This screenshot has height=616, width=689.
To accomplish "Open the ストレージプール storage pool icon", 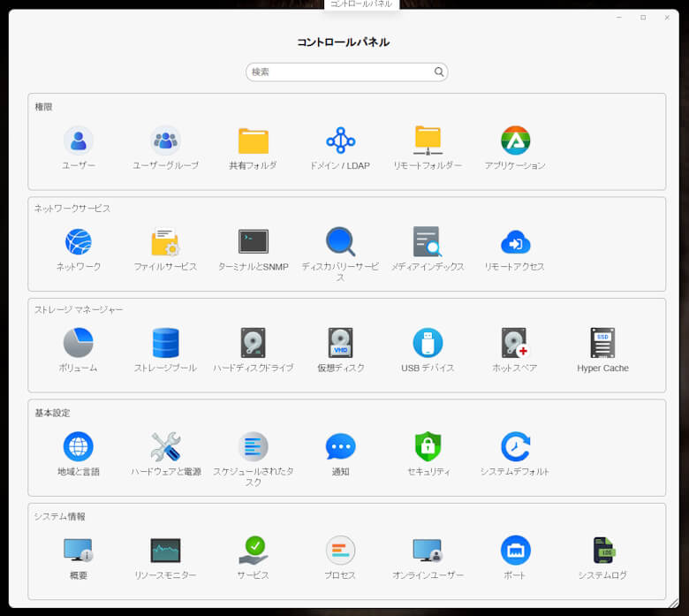I will [165, 343].
